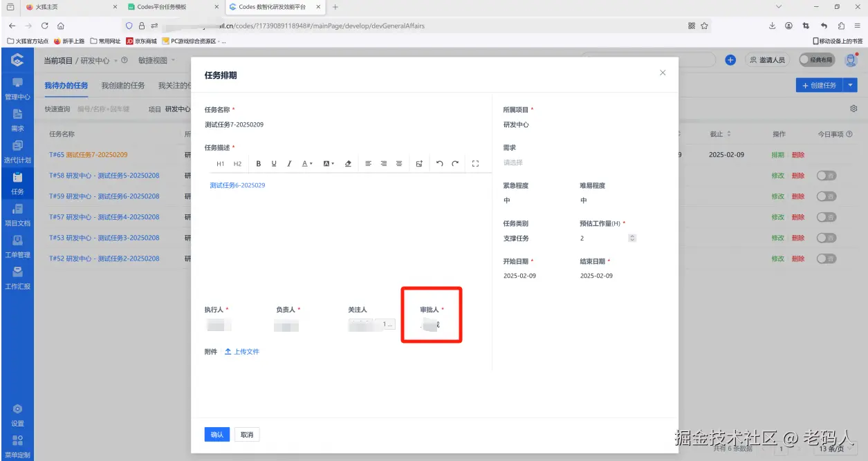The image size is (868, 461).
Task: Open task T#52 测试任务2-20250208
Action: coord(104,258)
